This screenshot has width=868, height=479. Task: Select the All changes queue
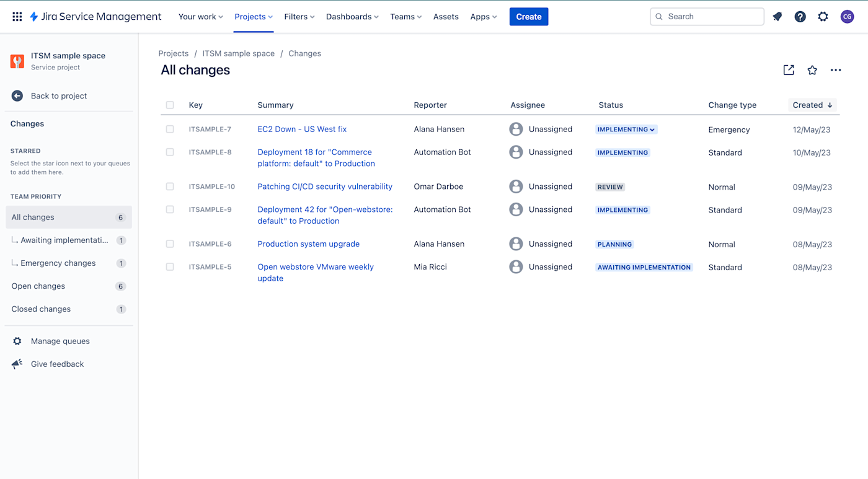point(68,217)
